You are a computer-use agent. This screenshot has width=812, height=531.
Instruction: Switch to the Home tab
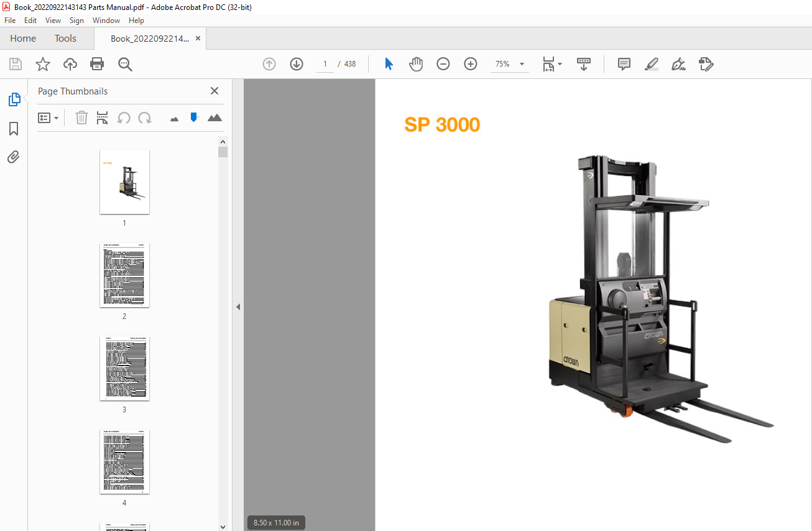pyautogui.click(x=23, y=39)
